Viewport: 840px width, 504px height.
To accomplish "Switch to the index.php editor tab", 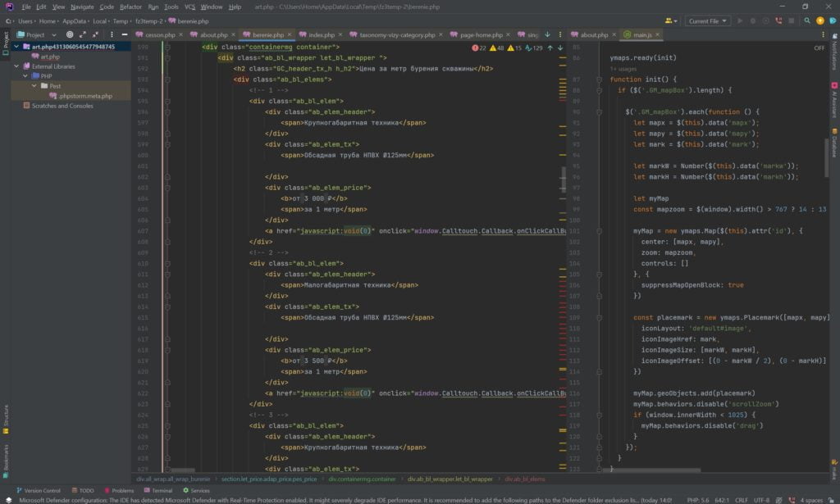I will coord(321,35).
